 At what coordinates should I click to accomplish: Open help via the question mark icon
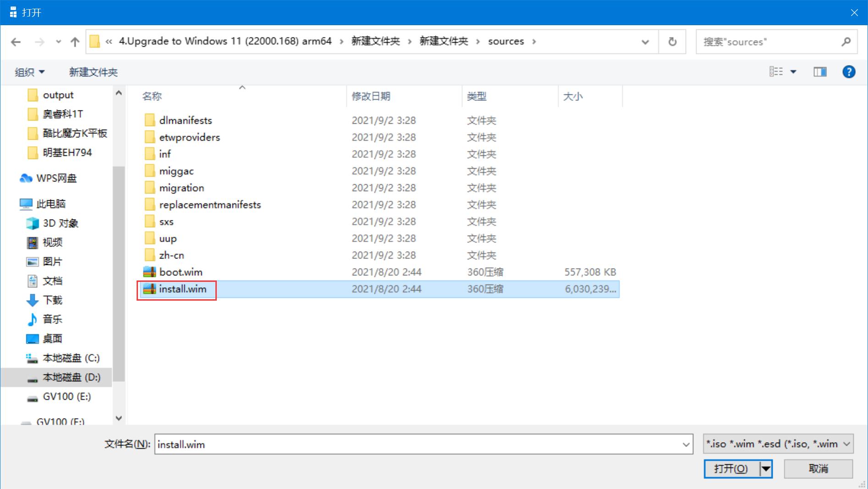[849, 71]
